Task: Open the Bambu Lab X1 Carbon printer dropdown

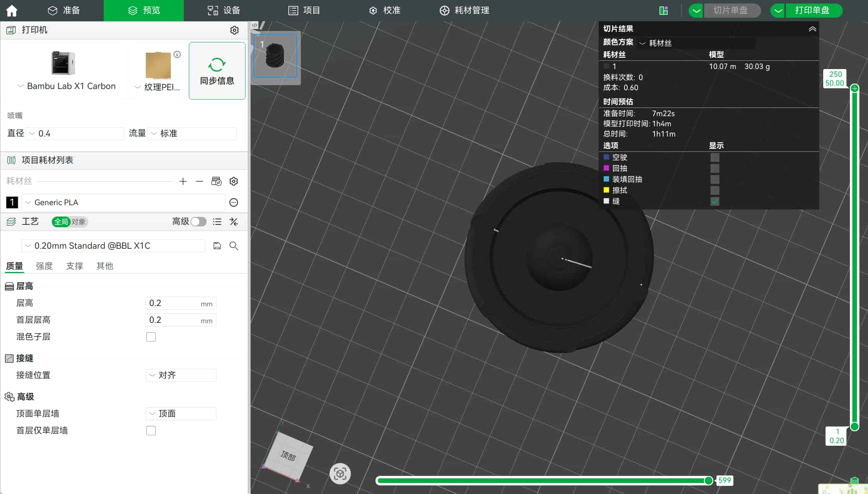Action: pos(66,86)
